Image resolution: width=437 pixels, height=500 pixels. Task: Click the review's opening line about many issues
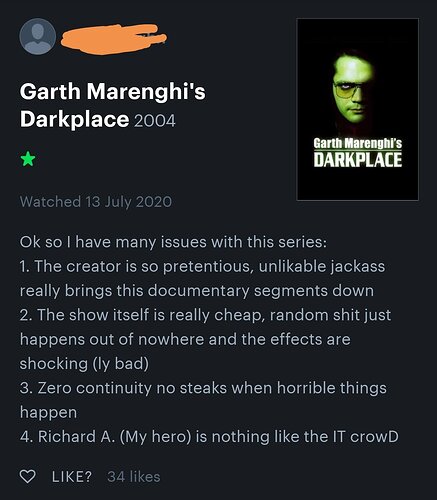(173, 242)
